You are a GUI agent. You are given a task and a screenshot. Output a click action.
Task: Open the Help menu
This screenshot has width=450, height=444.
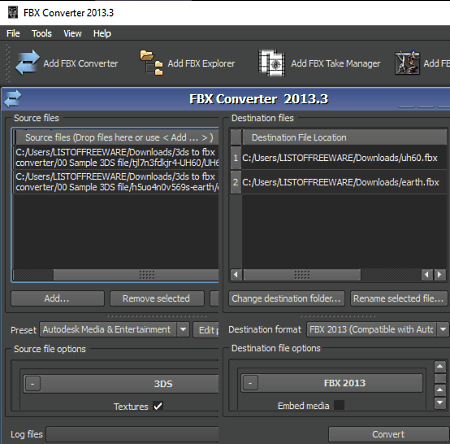coord(102,34)
